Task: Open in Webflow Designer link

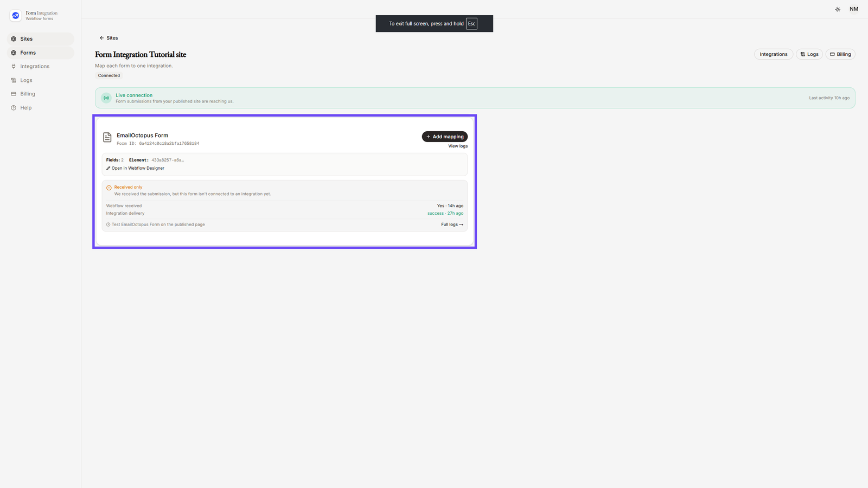Action: point(135,168)
